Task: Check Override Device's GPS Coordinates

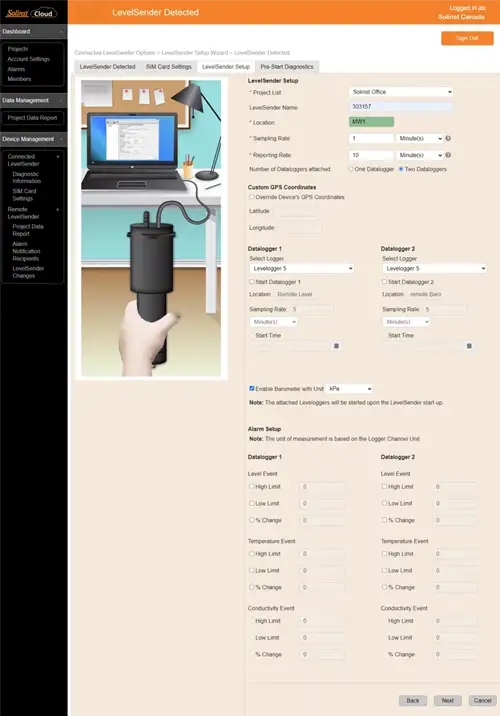Action: [252, 197]
